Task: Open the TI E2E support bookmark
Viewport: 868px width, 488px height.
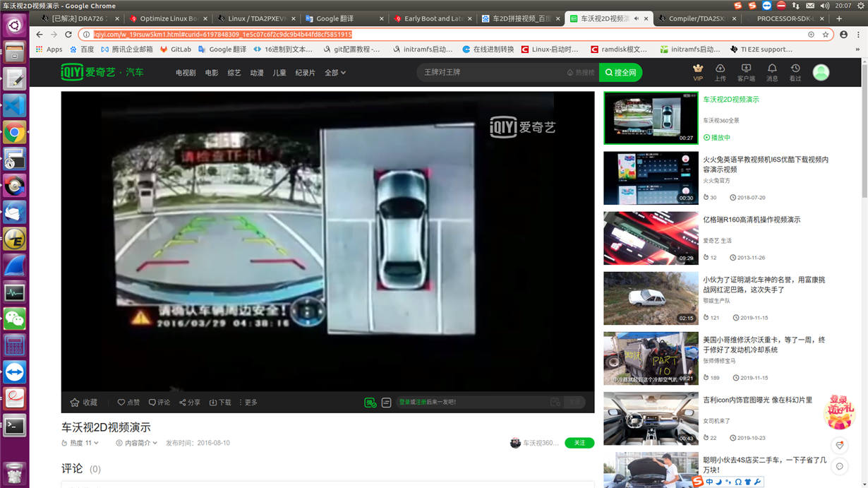Action: click(x=761, y=49)
